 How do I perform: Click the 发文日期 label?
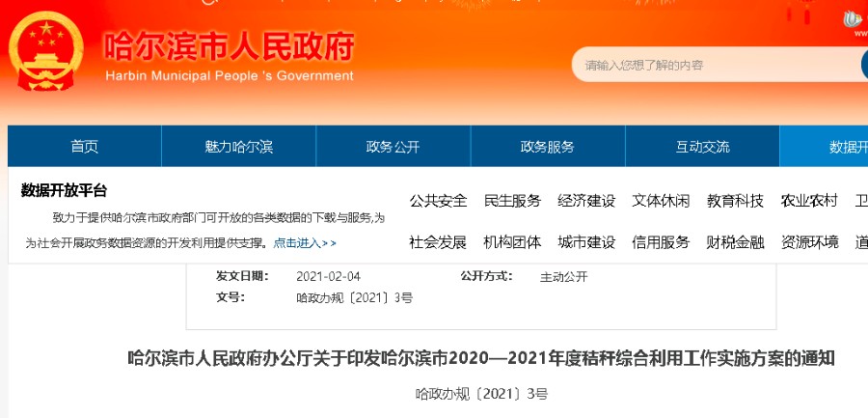[242, 276]
